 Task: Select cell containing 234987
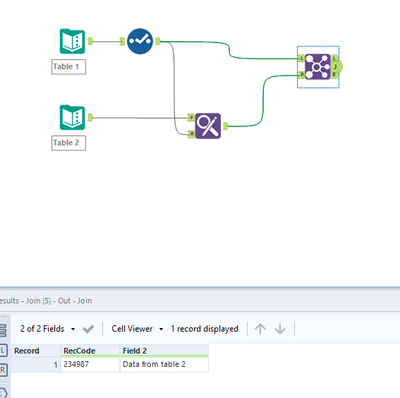point(90,364)
